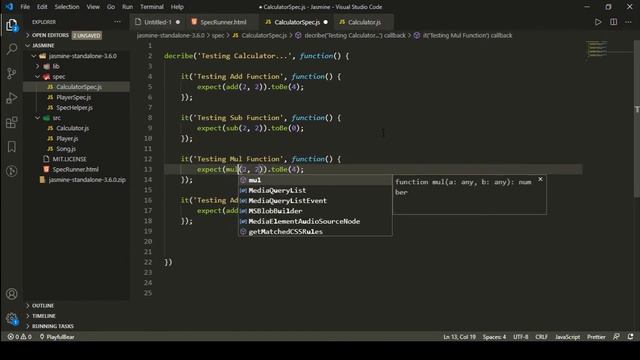Image resolution: width=640 pixels, height=360 pixels.
Task: Open the Bookmarks view icon
Action: tap(11, 147)
